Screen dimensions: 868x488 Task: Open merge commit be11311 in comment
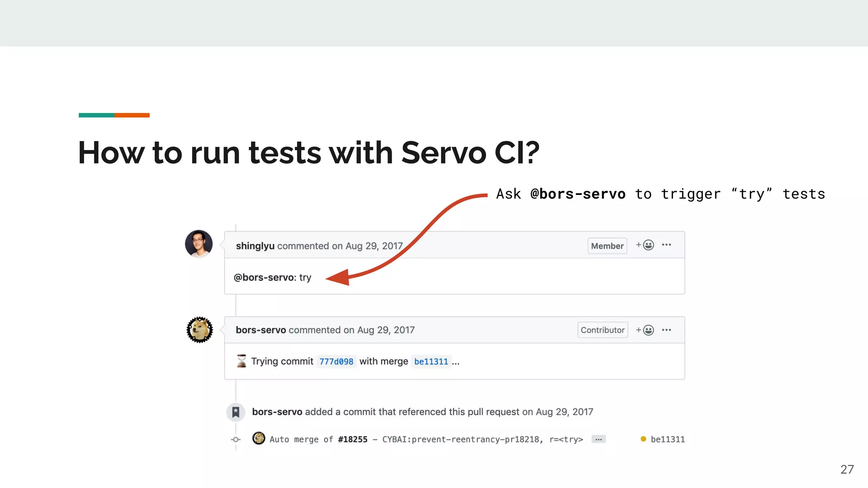tap(431, 361)
